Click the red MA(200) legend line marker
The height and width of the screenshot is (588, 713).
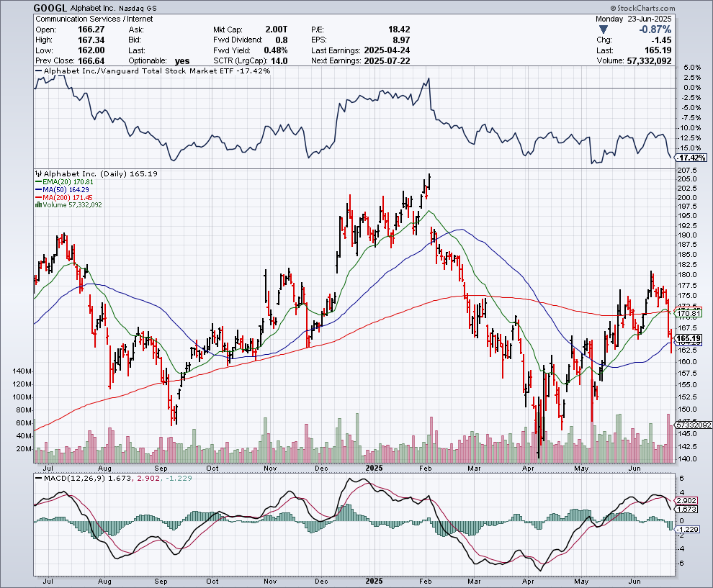pos(39,198)
